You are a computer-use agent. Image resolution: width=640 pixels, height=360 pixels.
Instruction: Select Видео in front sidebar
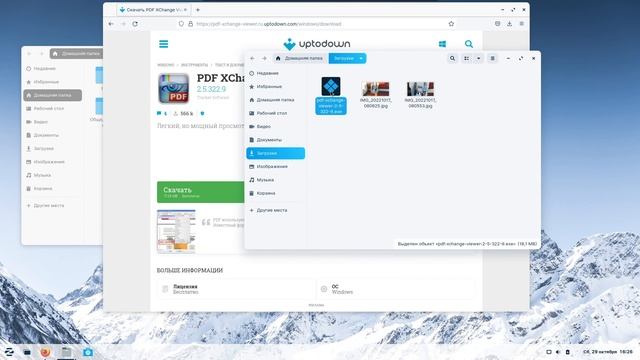point(276,127)
